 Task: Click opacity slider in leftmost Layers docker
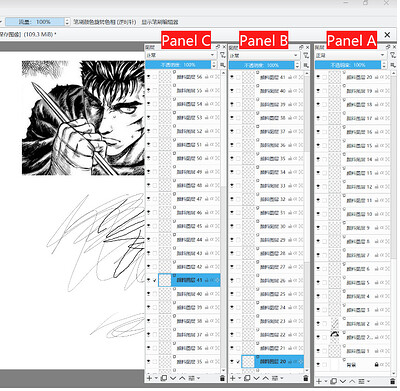pyautogui.click(x=178, y=65)
